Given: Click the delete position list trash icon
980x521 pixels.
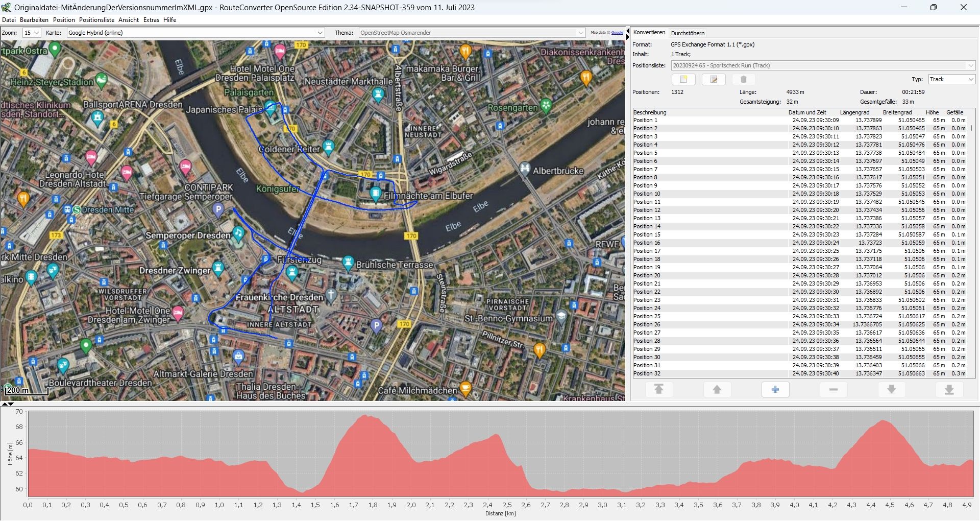Looking at the screenshot, I should pos(744,80).
